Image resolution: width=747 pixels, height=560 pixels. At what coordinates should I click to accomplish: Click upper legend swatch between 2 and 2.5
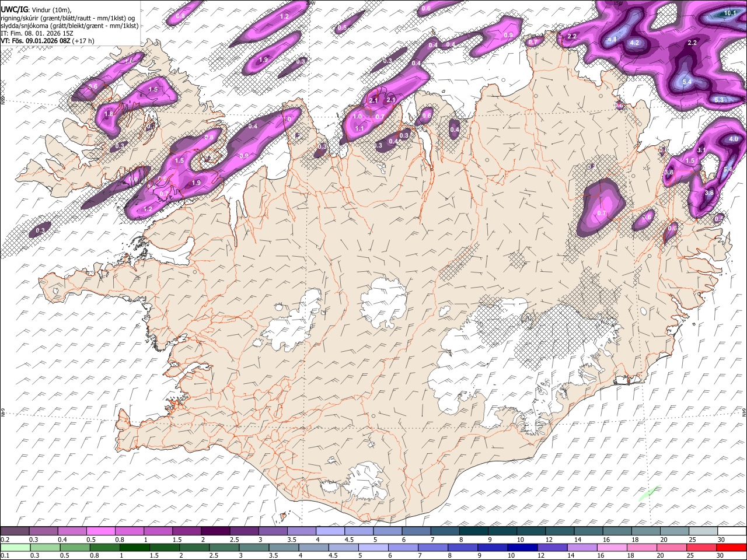(215, 531)
